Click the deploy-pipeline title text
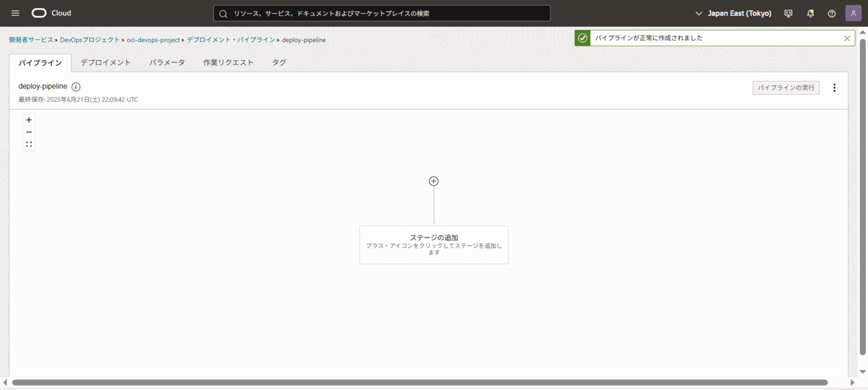 [43, 86]
